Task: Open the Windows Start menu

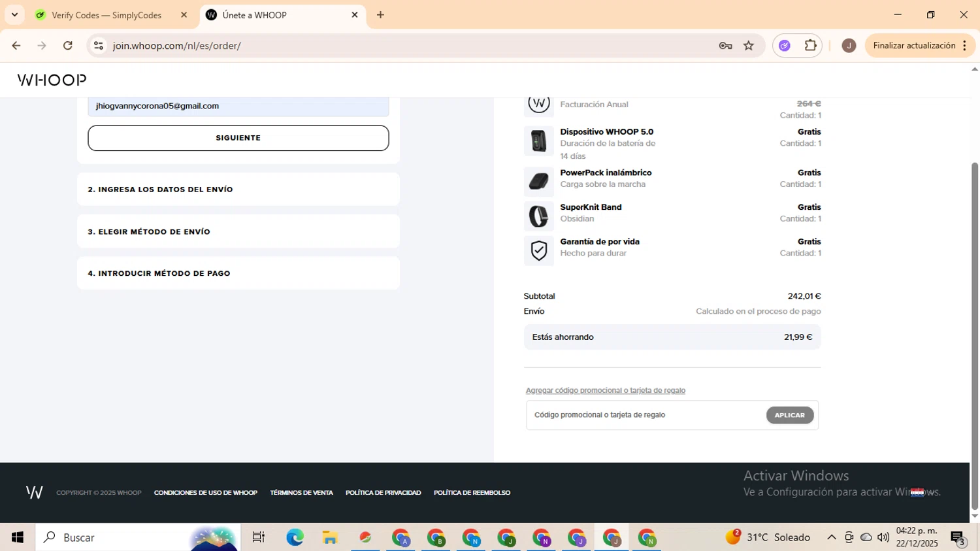Action: tap(18, 537)
